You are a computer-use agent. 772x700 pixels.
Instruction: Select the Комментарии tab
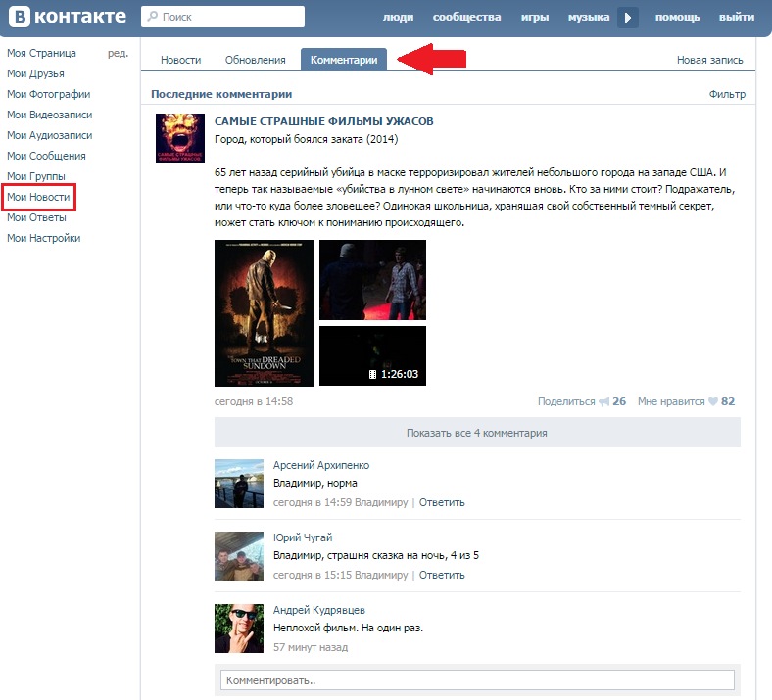click(344, 60)
